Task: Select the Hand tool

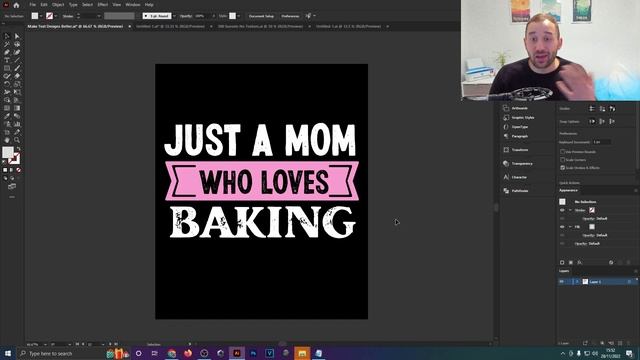Action: 7,140
